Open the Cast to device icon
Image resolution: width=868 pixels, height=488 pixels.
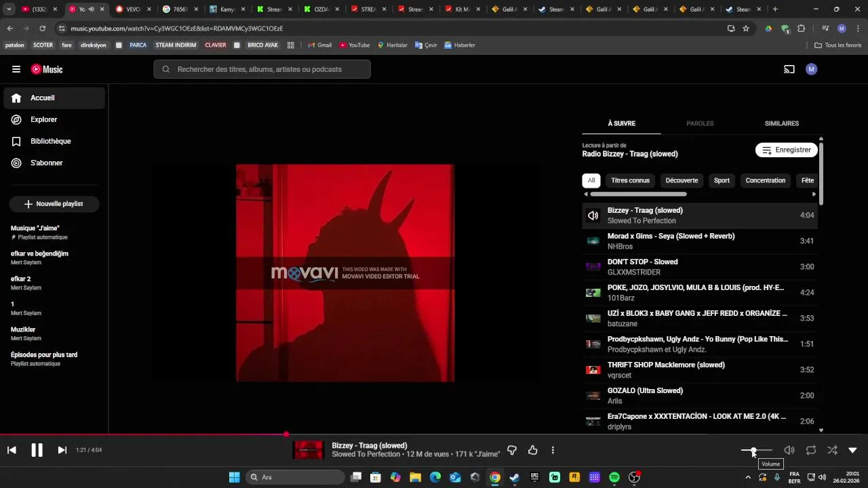point(789,69)
